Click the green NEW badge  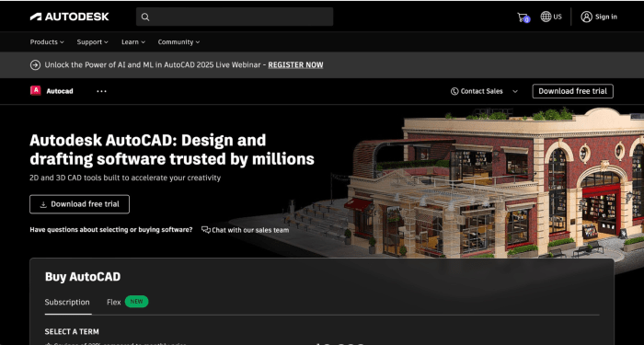(x=136, y=302)
